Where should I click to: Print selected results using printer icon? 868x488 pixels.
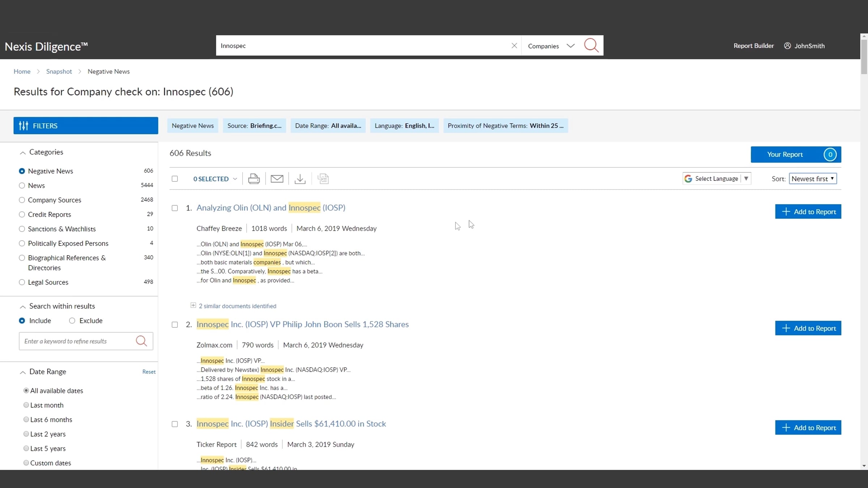[x=254, y=179]
